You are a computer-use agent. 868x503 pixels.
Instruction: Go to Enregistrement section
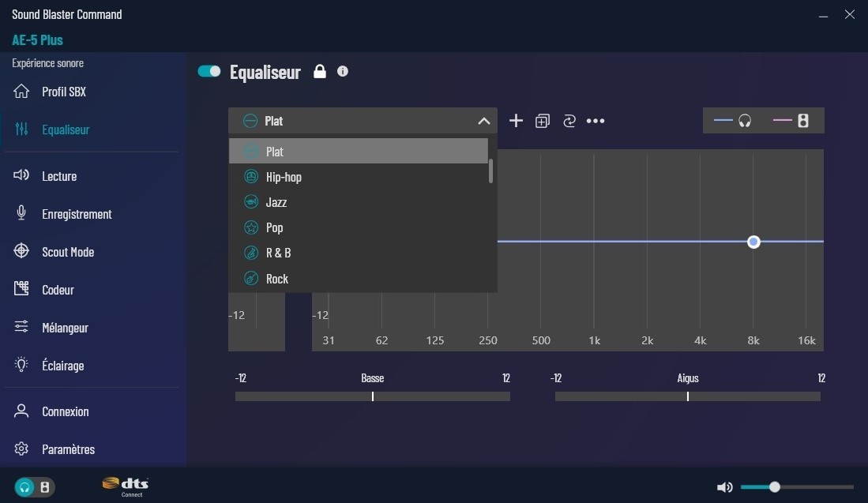pos(92,213)
